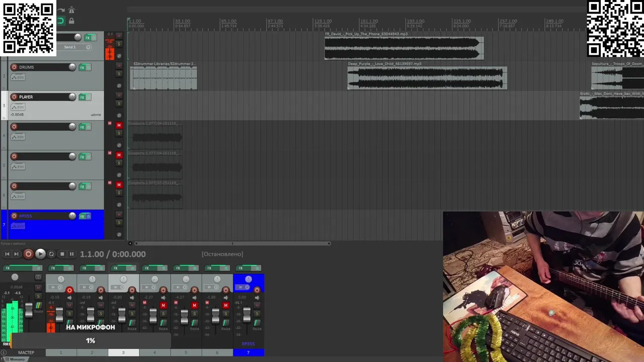Invert phase on the DRUMS track
The width and height of the screenshot is (644, 362).
pos(119,85)
